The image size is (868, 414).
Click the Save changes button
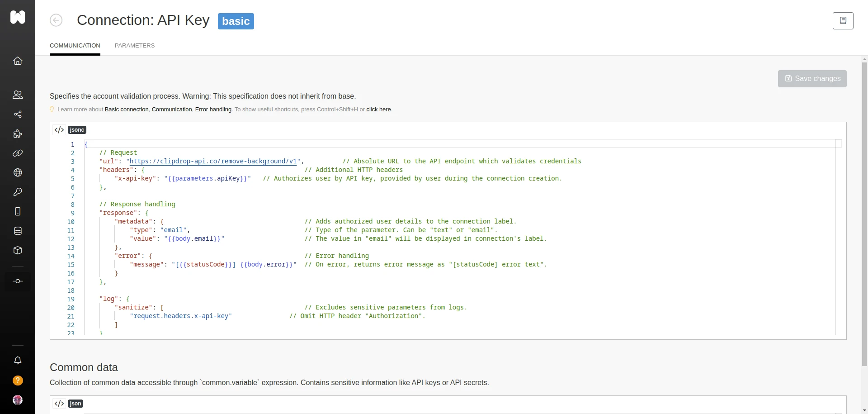point(812,79)
